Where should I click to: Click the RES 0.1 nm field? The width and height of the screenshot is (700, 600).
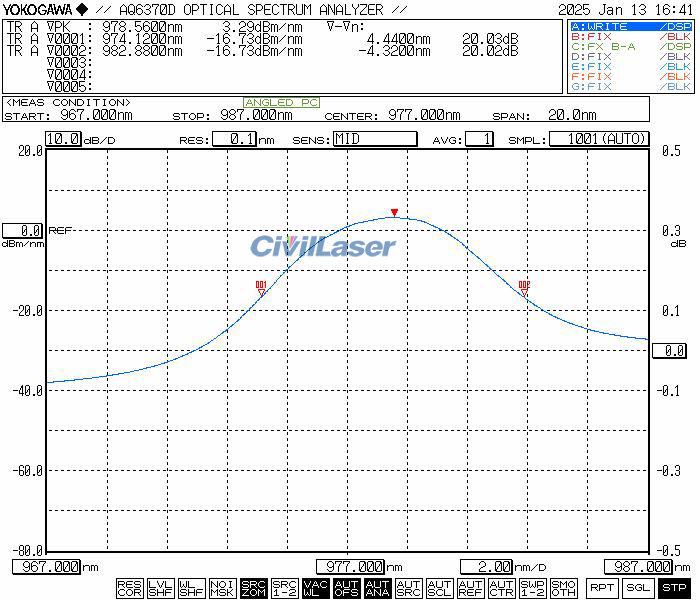click(x=234, y=139)
